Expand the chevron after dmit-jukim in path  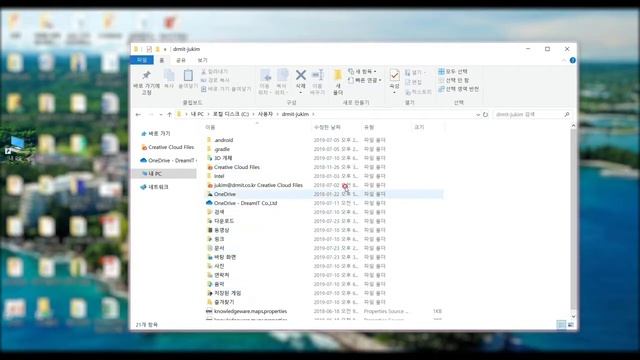[313, 114]
